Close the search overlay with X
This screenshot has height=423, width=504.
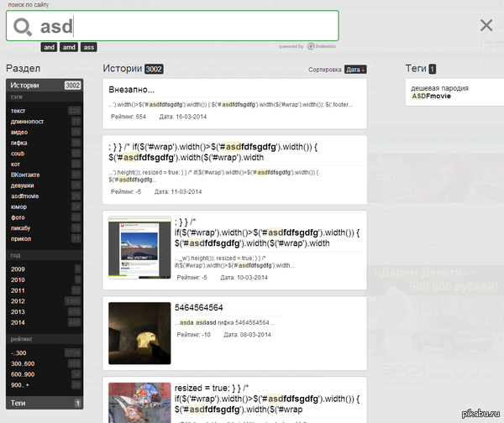tap(486, 25)
